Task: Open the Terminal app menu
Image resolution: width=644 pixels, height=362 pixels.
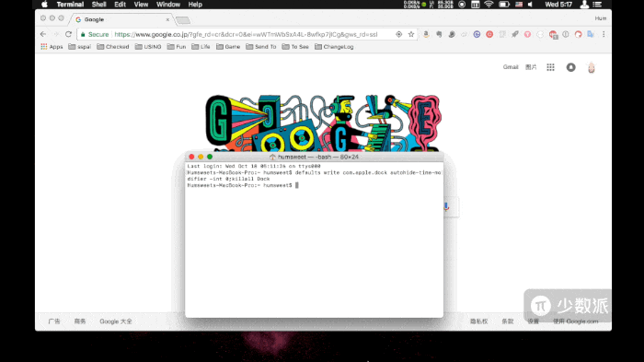Action: [x=70, y=5]
